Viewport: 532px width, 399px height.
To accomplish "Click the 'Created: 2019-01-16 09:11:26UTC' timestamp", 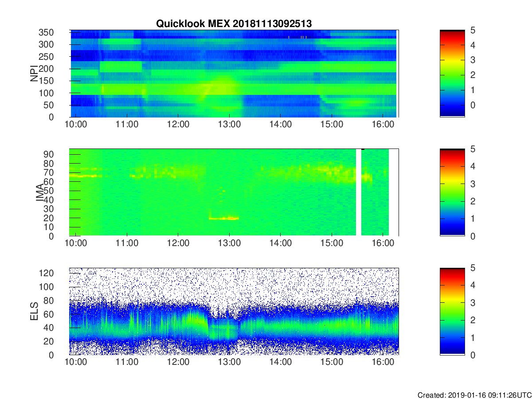I will 474,395.
